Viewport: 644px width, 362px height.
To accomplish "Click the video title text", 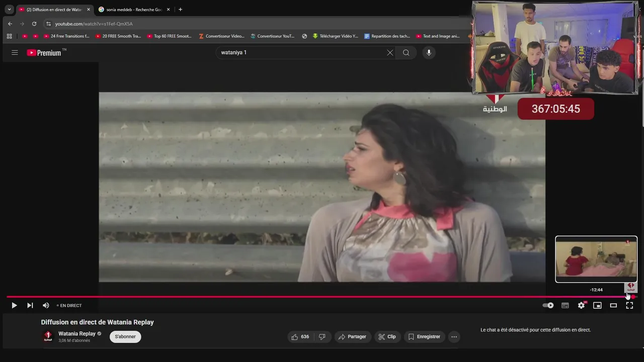I will click(98, 322).
